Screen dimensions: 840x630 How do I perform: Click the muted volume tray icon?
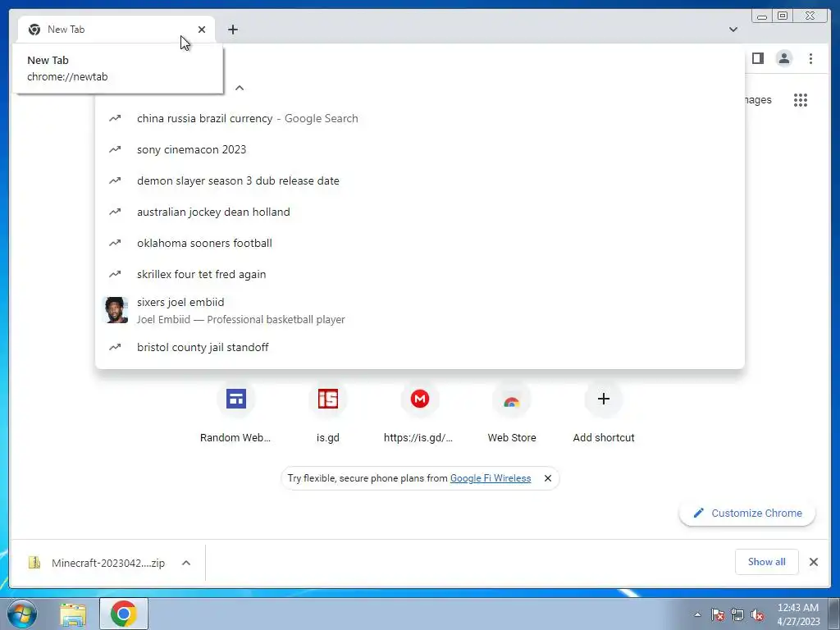[x=757, y=614]
